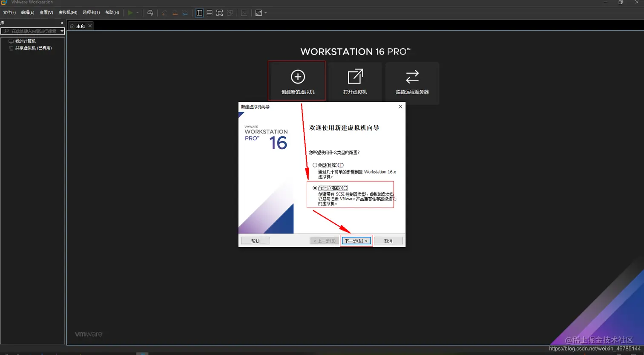Switch to Unity mode
Image resolution: width=644 pixels, height=355 pixels.
click(230, 12)
